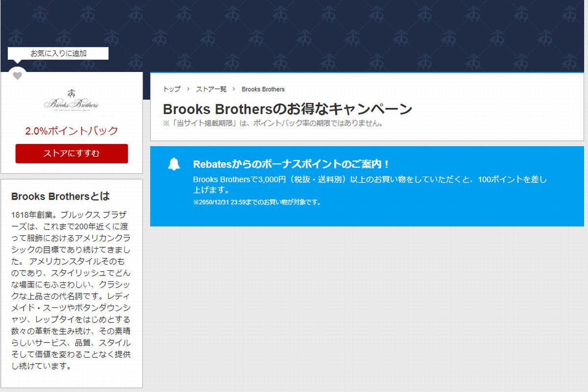
Task: Click the Brooks Brothersとは heading
Action: (x=60, y=196)
